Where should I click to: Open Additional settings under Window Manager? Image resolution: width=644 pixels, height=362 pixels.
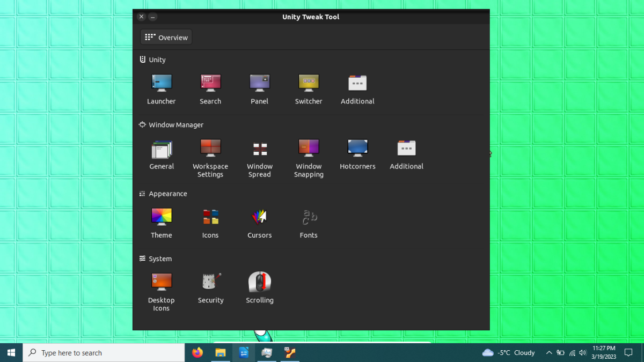tap(407, 154)
